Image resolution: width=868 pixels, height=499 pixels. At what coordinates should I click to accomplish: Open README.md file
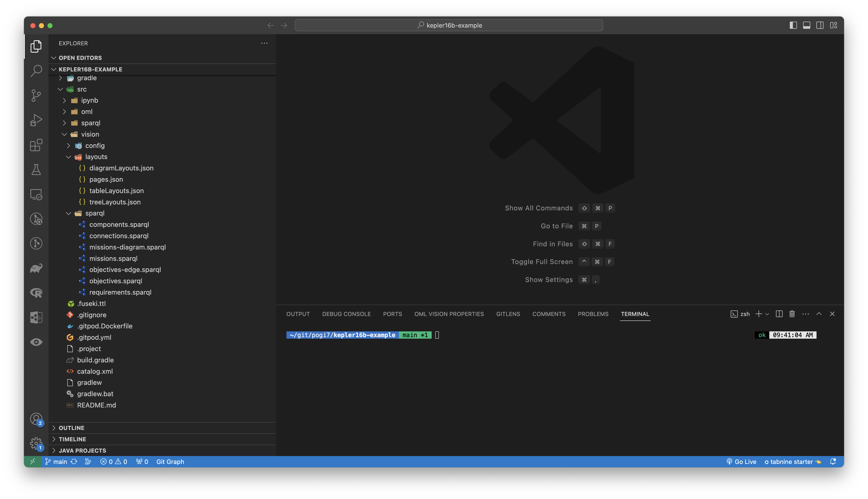tap(96, 405)
